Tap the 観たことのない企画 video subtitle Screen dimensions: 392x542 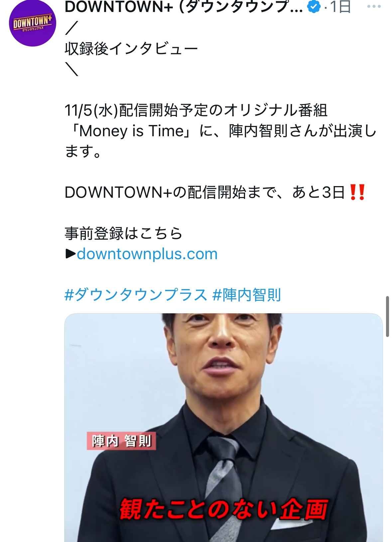tap(223, 509)
